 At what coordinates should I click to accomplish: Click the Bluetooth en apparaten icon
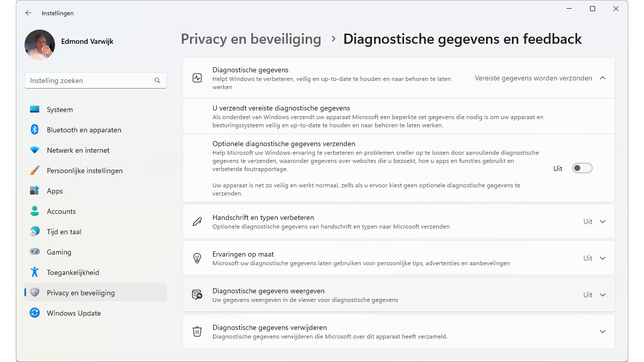35,130
